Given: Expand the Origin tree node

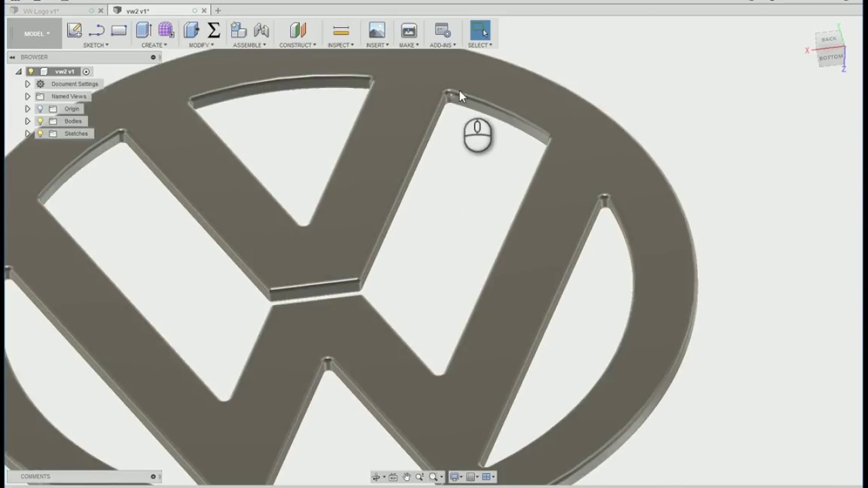Looking at the screenshot, I should point(28,108).
